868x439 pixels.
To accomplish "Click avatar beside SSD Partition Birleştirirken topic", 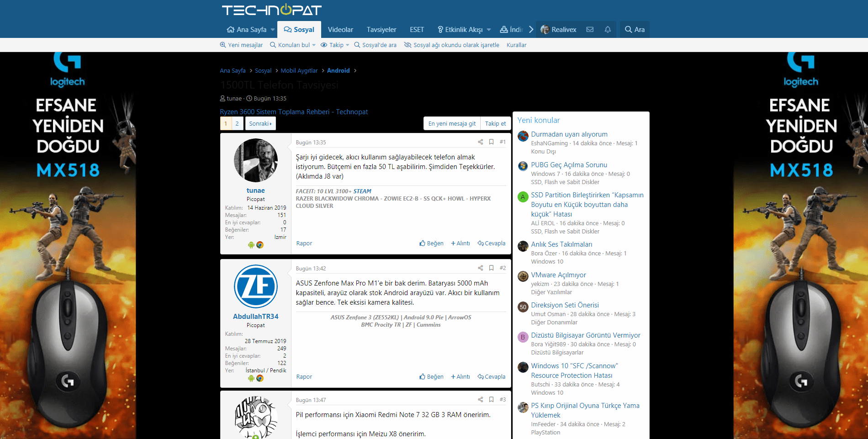I will pyautogui.click(x=523, y=197).
